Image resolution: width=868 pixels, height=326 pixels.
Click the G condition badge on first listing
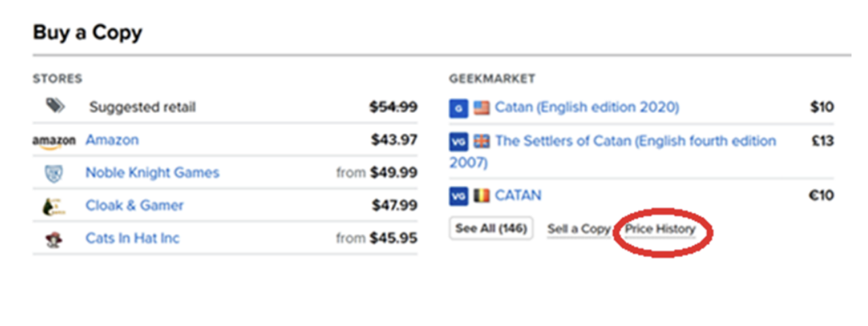click(x=458, y=108)
